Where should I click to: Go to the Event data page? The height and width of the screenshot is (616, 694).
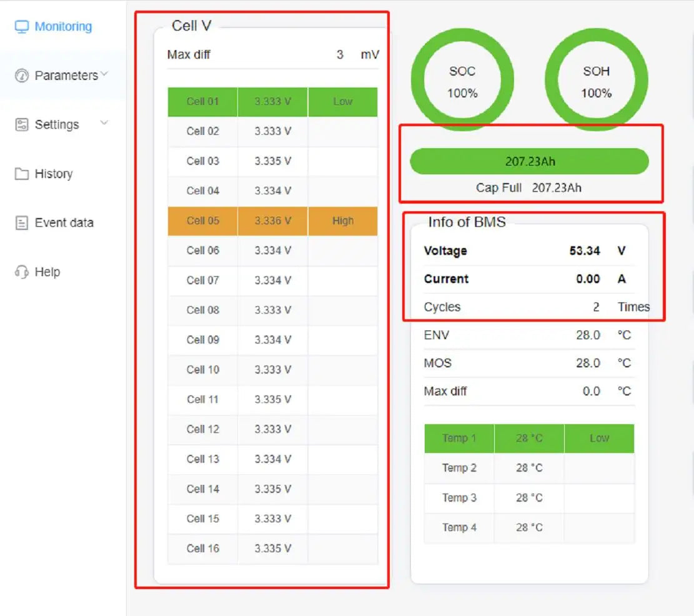64,223
